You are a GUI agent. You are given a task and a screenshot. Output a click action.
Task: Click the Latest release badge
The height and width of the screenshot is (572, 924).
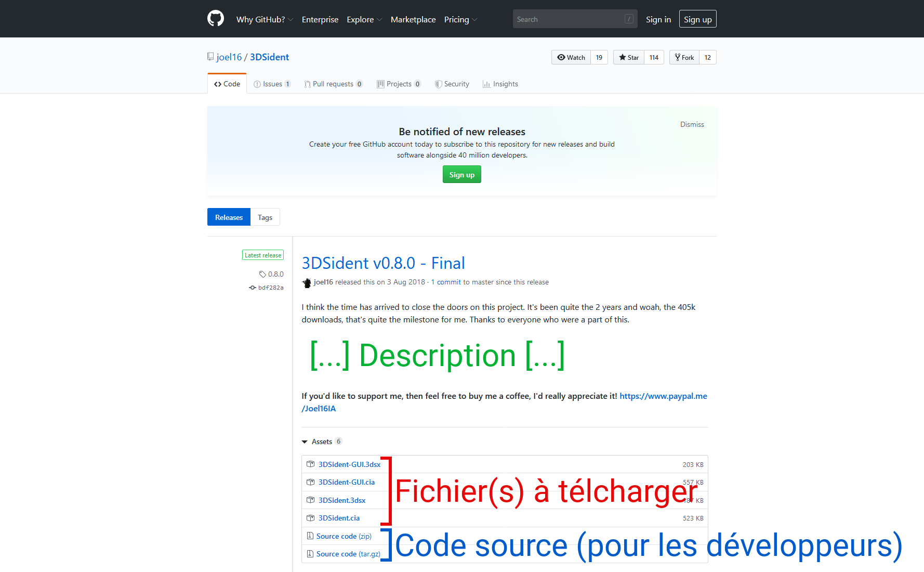[263, 255]
